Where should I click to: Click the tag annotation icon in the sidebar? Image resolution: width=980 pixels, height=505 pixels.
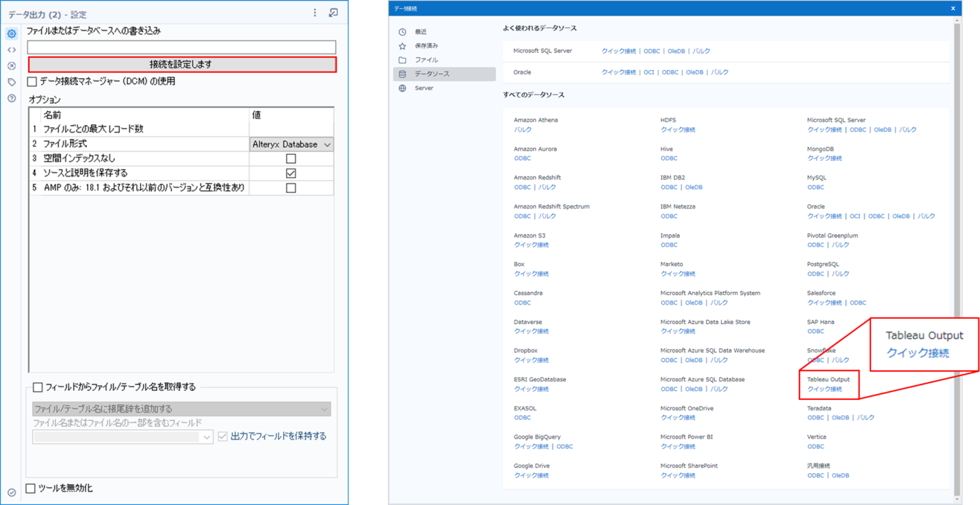pyautogui.click(x=10, y=83)
